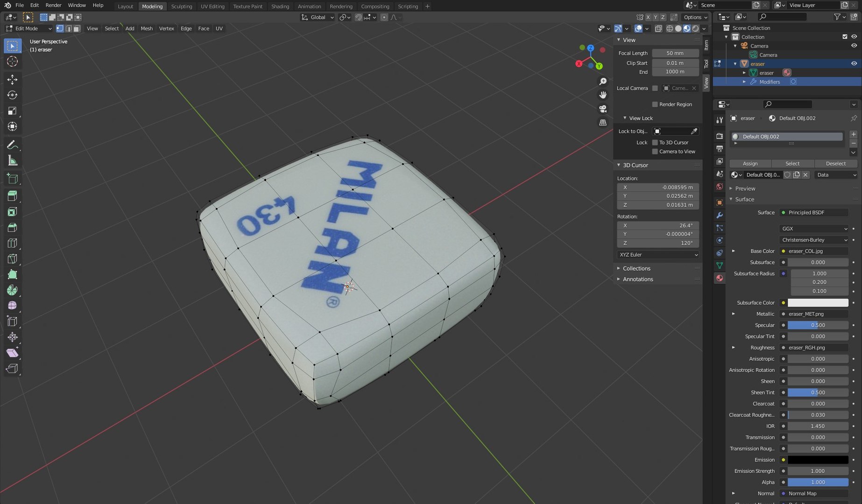Image resolution: width=862 pixels, height=504 pixels.
Task: Activate the Move tool
Action: (x=13, y=79)
